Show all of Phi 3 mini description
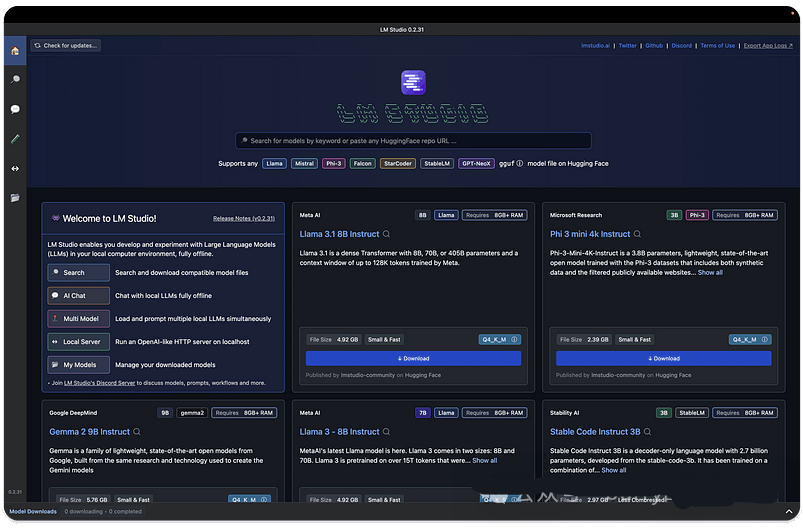803x529 pixels. coord(710,272)
